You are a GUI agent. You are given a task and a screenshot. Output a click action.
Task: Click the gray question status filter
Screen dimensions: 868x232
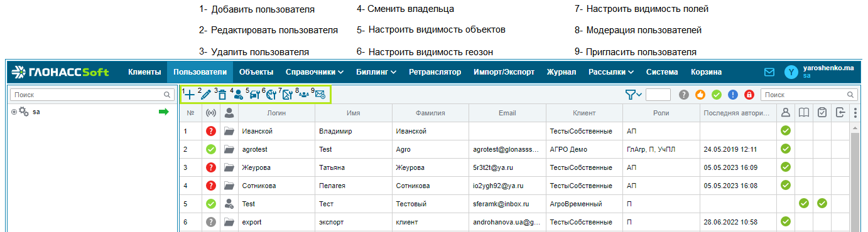click(684, 95)
